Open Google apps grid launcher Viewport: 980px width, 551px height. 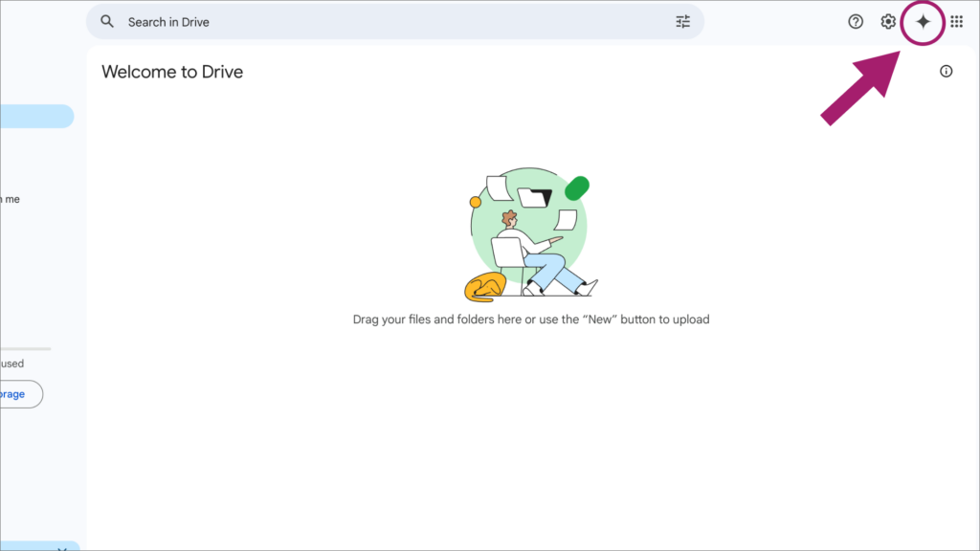956,22
